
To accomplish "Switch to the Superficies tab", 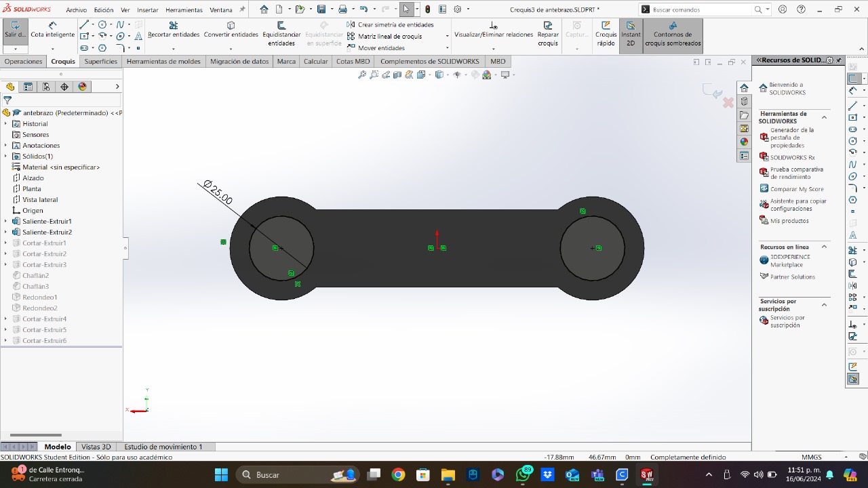I will tap(101, 62).
